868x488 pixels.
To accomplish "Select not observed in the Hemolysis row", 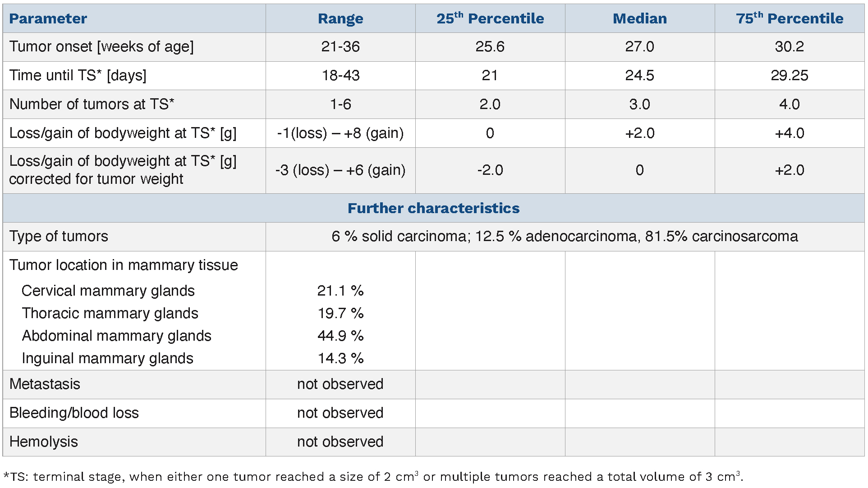I will 340,442.
